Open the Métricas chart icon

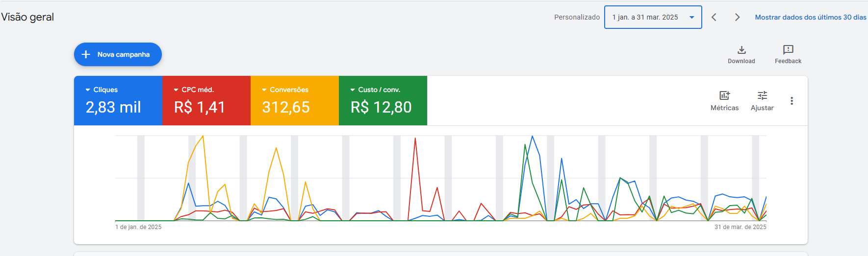[x=724, y=96]
